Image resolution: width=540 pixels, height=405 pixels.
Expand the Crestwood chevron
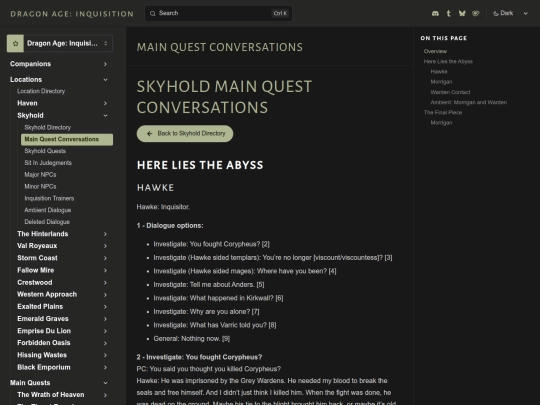click(x=105, y=282)
